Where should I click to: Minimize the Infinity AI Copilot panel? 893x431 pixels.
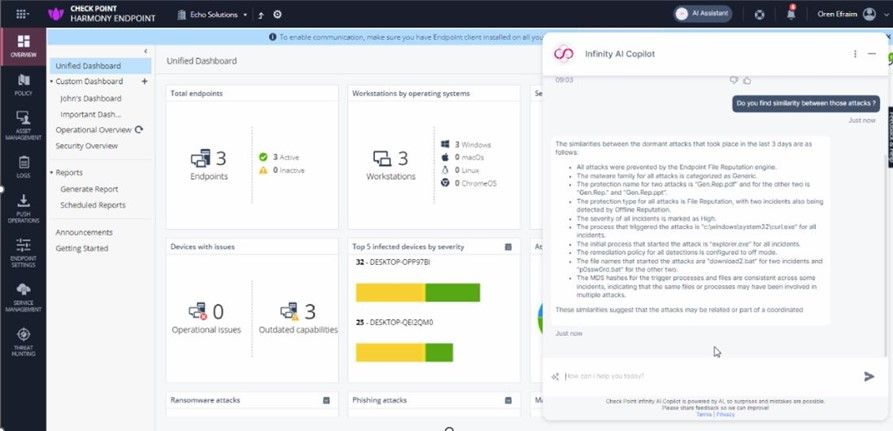pyautogui.click(x=871, y=54)
